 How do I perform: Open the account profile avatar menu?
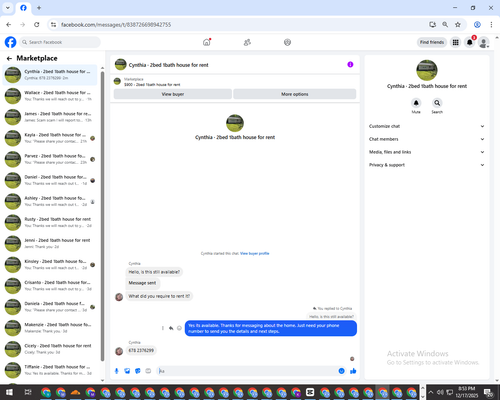484,42
